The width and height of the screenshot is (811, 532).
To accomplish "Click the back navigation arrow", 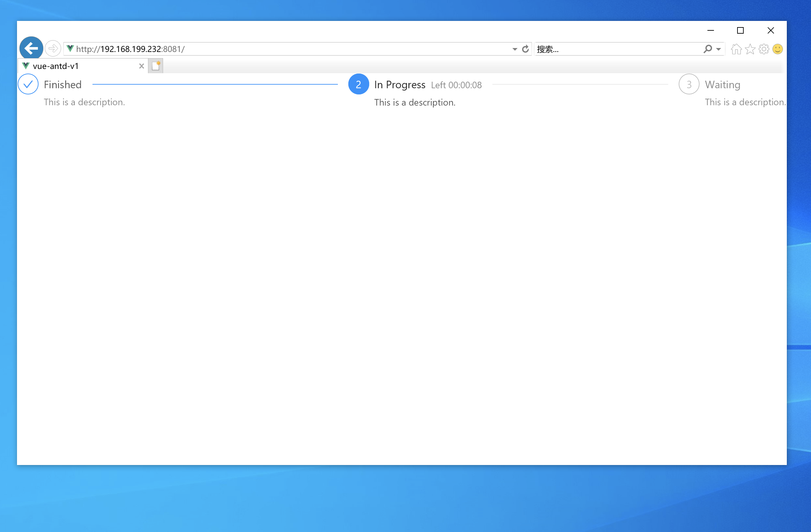I will [x=31, y=48].
